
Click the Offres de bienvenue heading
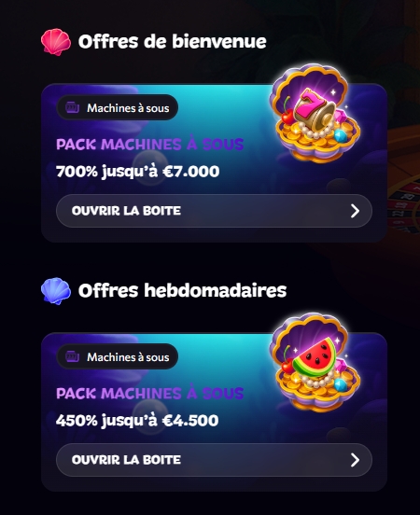tap(173, 42)
